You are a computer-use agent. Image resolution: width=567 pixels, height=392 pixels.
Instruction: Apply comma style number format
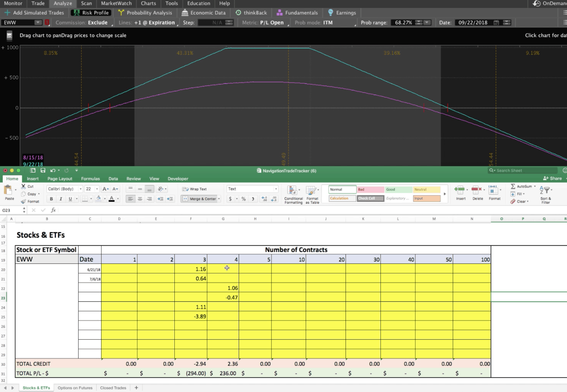point(253,199)
